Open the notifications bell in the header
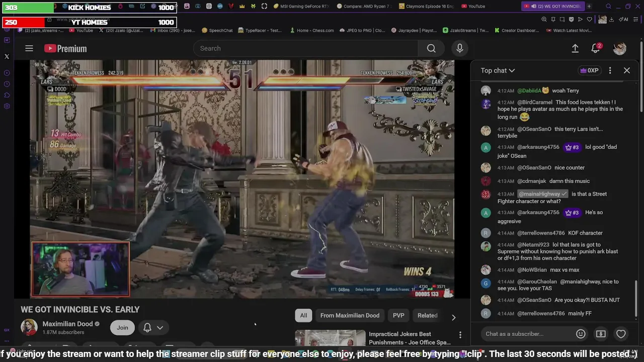 (x=596, y=48)
